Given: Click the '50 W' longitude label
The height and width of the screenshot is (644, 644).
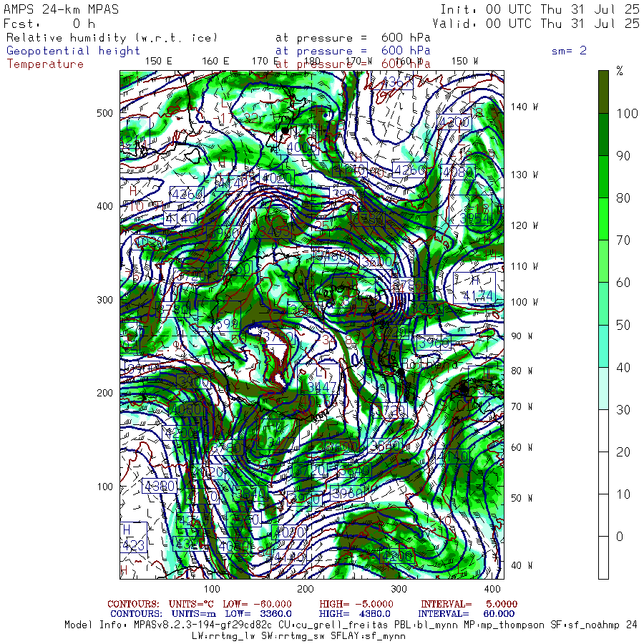Looking at the screenshot, I should [x=522, y=498].
